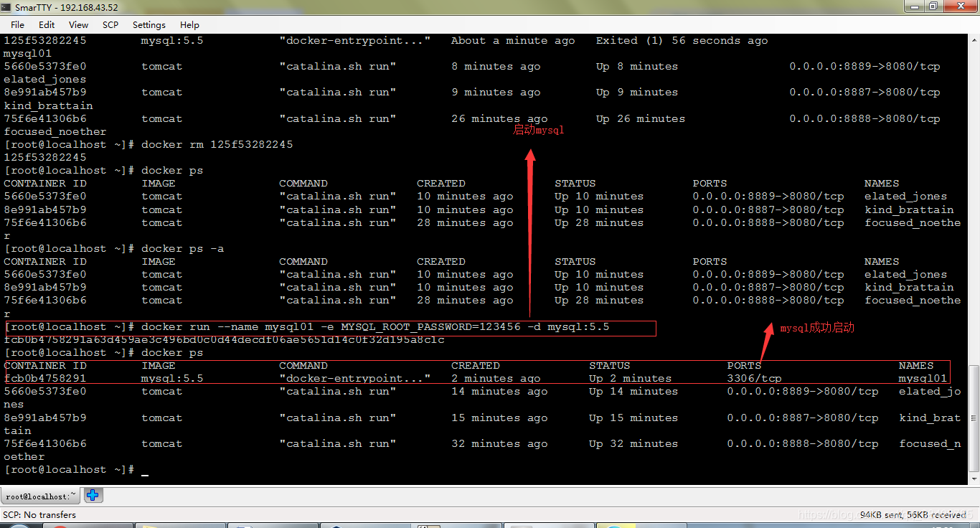Select the root@localhost:~ terminal tab
The height and width of the screenshot is (528, 980).
click(x=41, y=496)
